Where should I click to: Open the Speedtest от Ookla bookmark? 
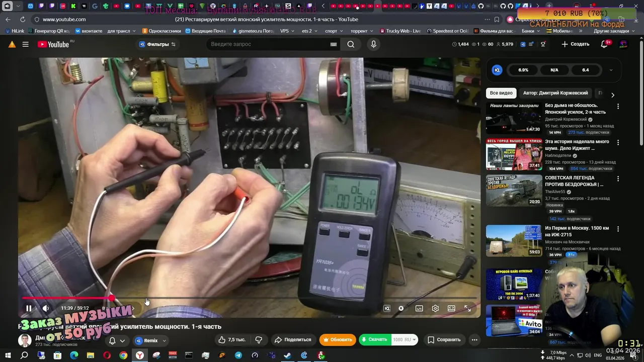pos(447,31)
